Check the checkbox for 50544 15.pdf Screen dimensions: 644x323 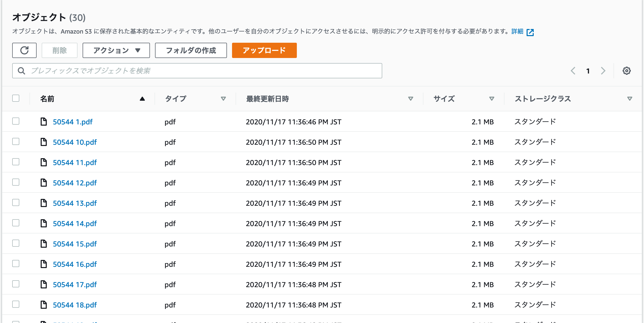coord(16,243)
